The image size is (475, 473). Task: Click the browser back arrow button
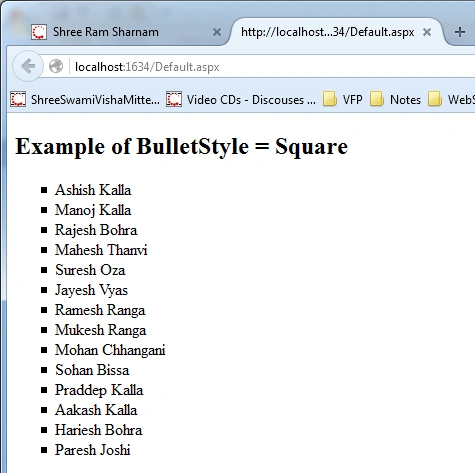click(28, 66)
